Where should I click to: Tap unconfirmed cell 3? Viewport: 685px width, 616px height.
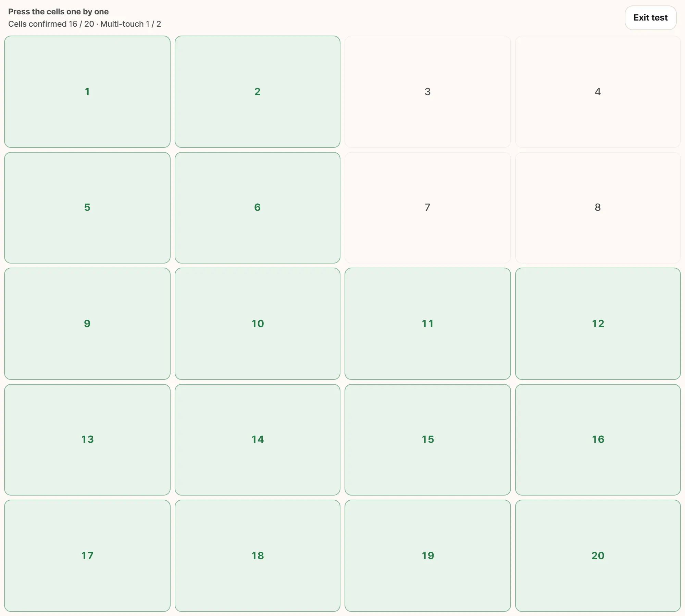click(x=427, y=92)
